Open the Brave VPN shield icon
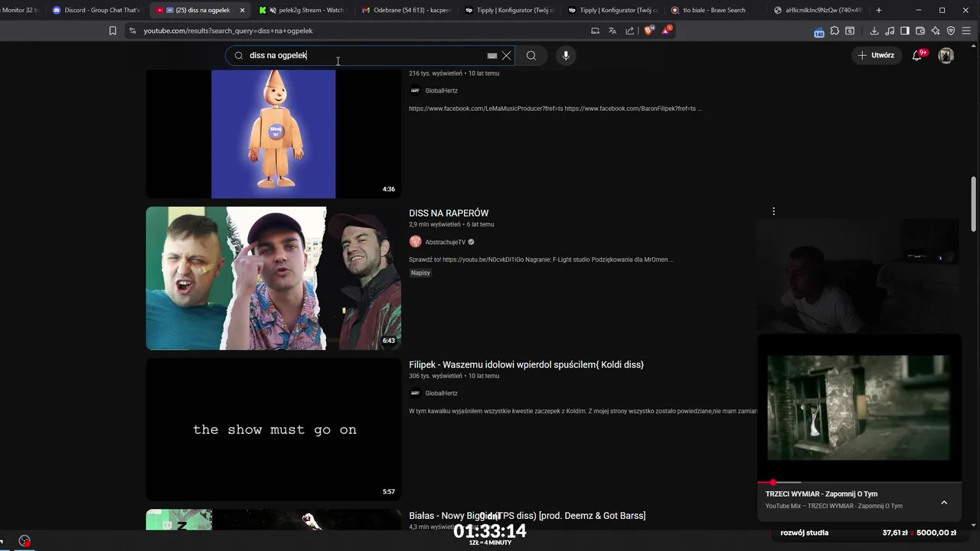 point(951,31)
